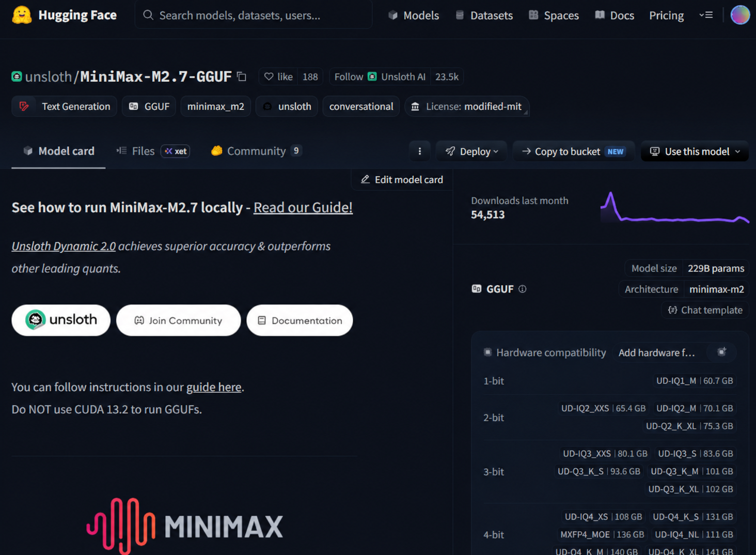
Task: Click the heart like icon
Action: click(269, 76)
